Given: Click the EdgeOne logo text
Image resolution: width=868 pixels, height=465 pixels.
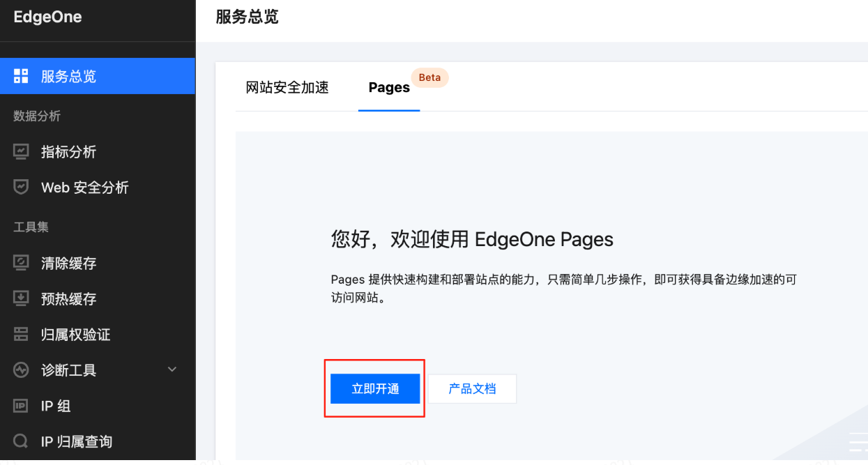Looking at the screenshot, I should coord(47,17).
